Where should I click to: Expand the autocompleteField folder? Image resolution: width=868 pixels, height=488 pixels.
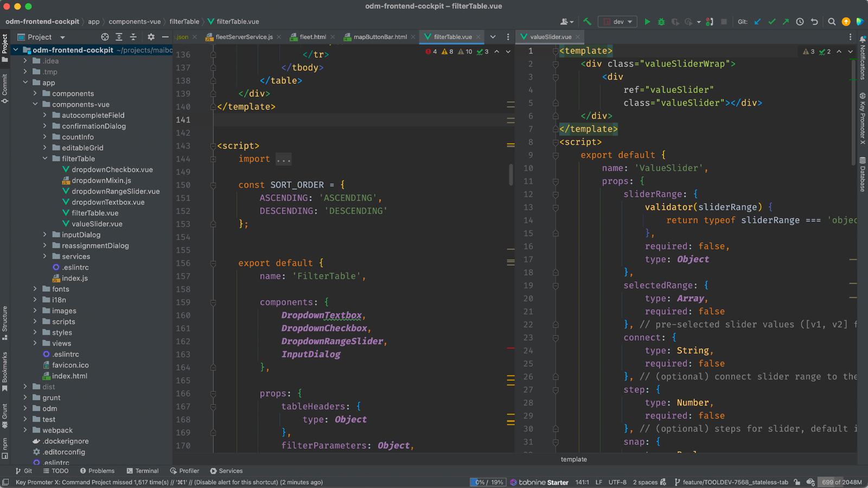[45, 115]
